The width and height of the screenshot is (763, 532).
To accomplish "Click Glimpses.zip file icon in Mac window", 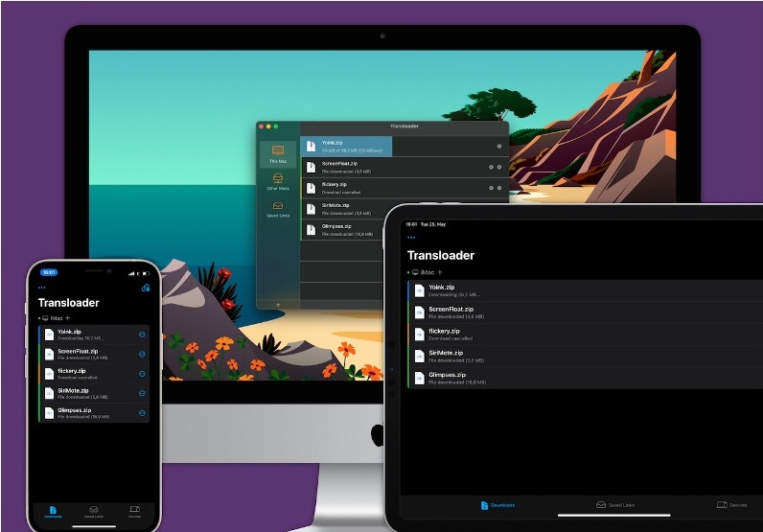I will pyautogui.click(x=311, y=230).
